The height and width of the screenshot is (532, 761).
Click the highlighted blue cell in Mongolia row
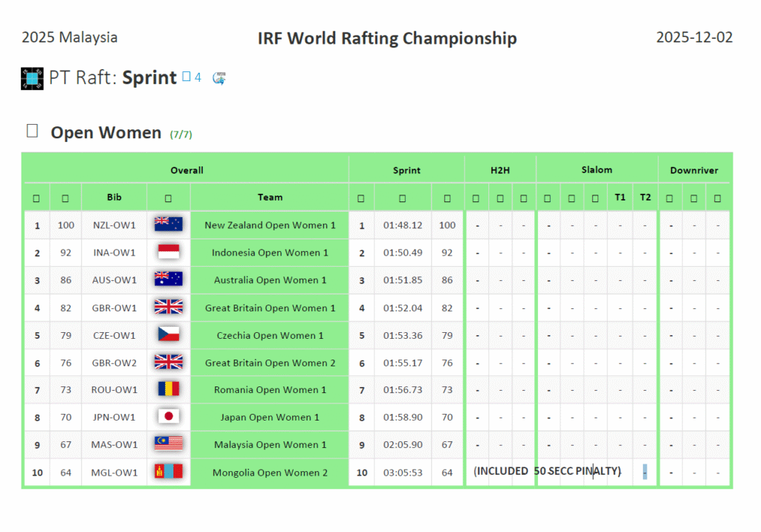tap(645, 472)
